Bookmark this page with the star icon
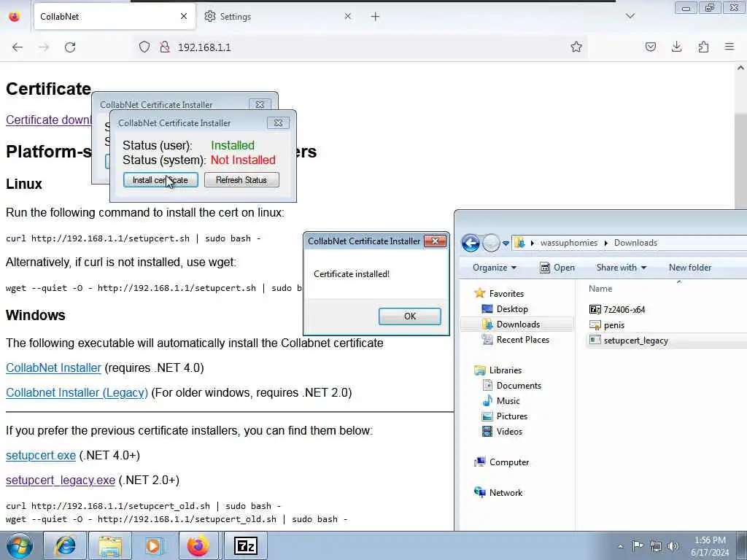This screenshot has width=747, height=560. pyautogui.click(x=576, y=47)
